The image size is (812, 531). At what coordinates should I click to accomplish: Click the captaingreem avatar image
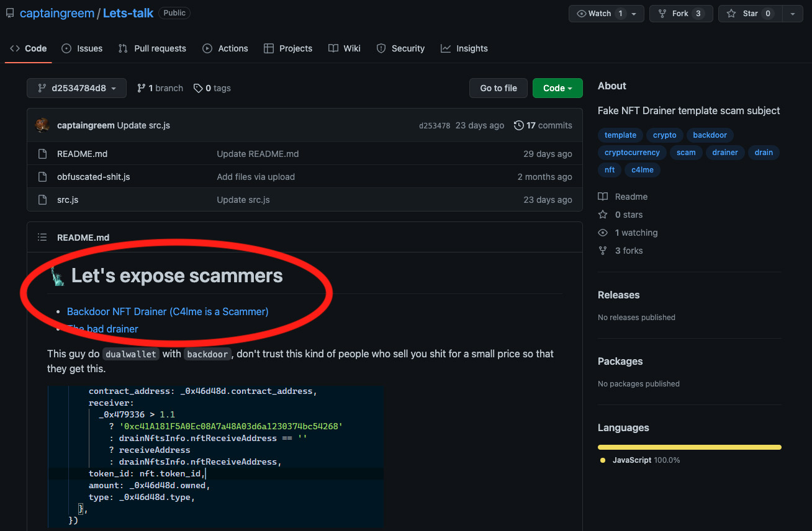(x=42, y=125)
